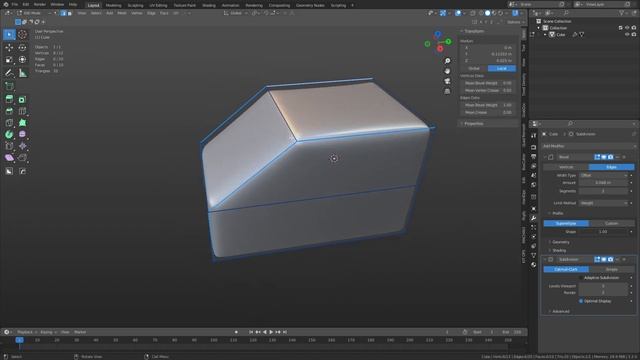The width and height of the screenshot is (640, 360).
Task: Switch perspective/orthographic grid icon
Action: click(x=447, y=91)
